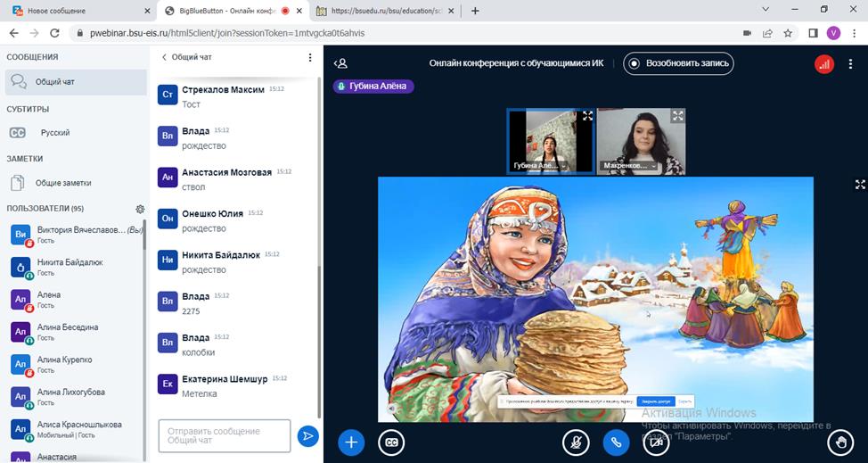Bookmark this page with star
The image size is (868, 463).
pyautogui.click(x=788, y=33)
